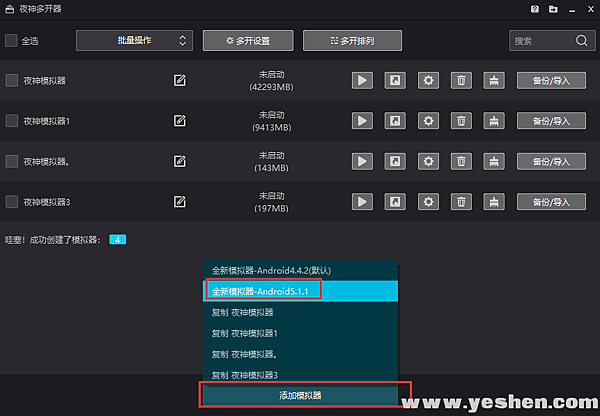The image size is (600, 416).
Task: Click the created-emulator count badge 4
Action: [117, 240]
